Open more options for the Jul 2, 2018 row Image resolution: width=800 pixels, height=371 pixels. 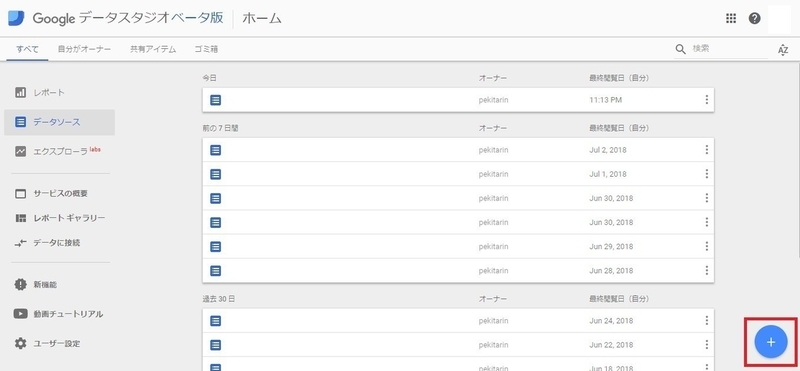pyautogui.click(x=707, y=150)
